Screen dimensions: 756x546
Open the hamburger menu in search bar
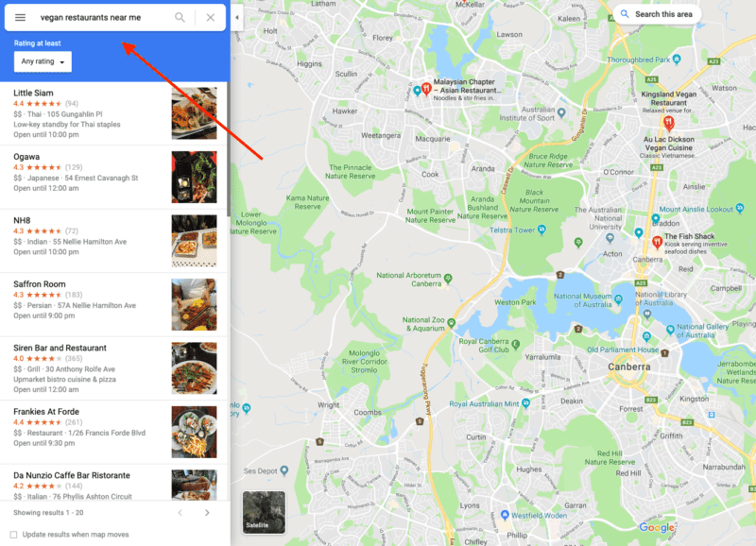point(20,17)
